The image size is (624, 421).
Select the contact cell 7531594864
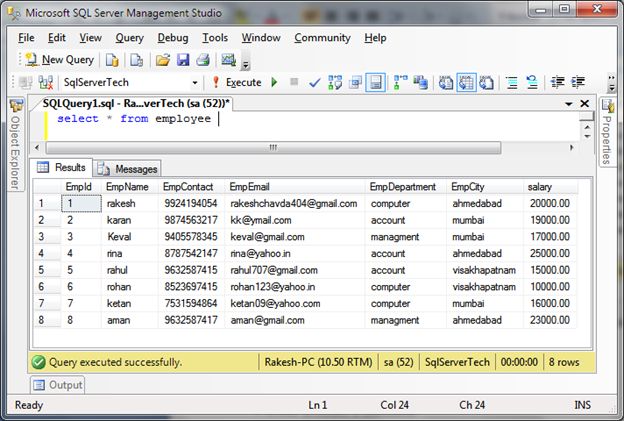(191, 303)
